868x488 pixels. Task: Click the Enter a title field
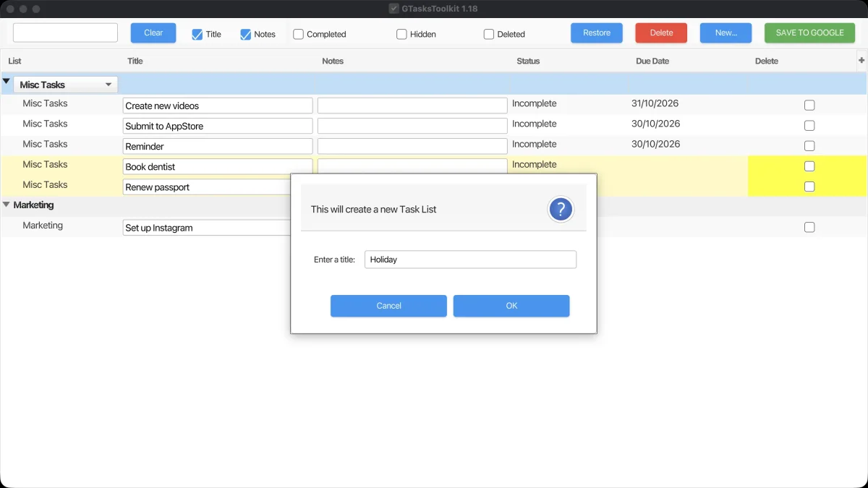[470, 260]
